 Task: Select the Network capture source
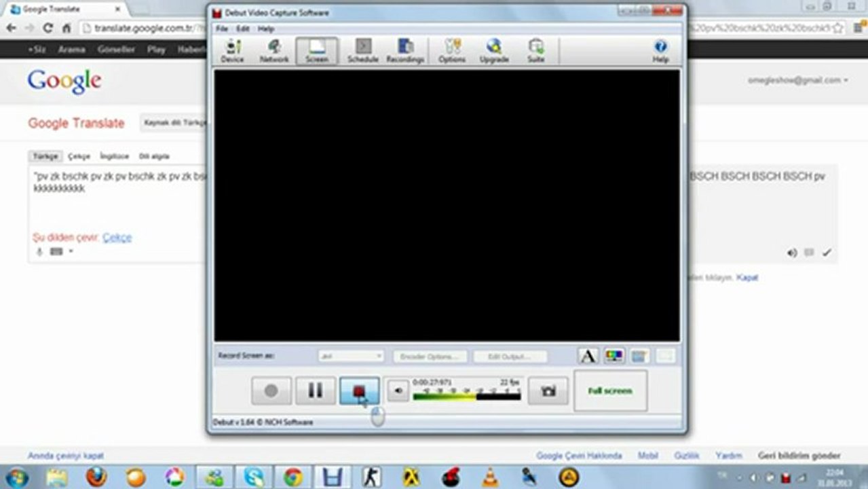click(274, 51)
